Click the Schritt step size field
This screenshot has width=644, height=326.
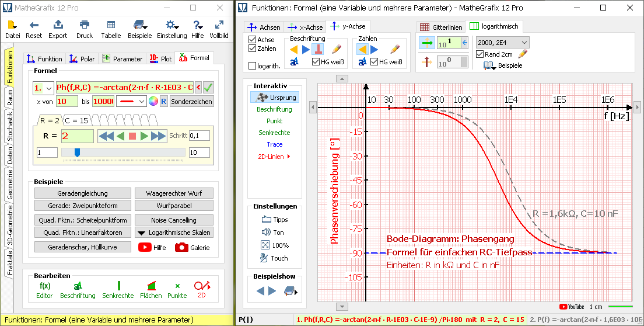point(199,136)
